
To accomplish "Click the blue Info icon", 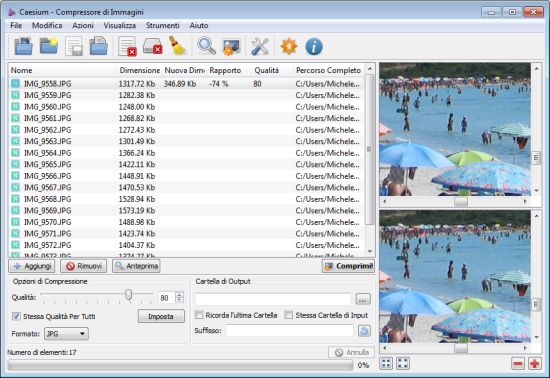I will point(314,46).
